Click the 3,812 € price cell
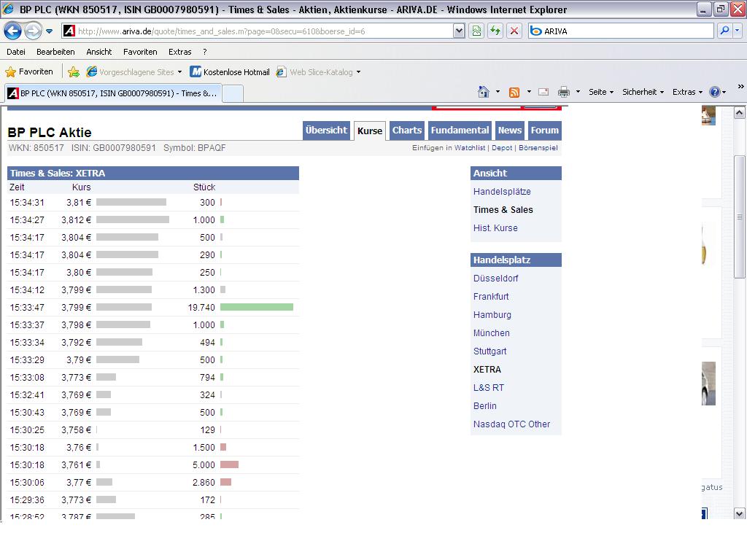 pos(76,220)
